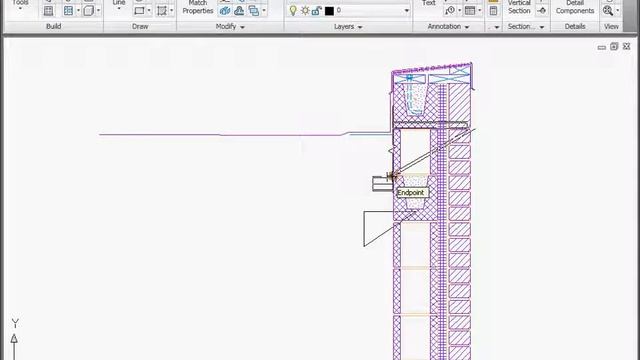Toggle the layer freeze sun icon
This screenshot has width=640, height=360.
pos(305,11)
